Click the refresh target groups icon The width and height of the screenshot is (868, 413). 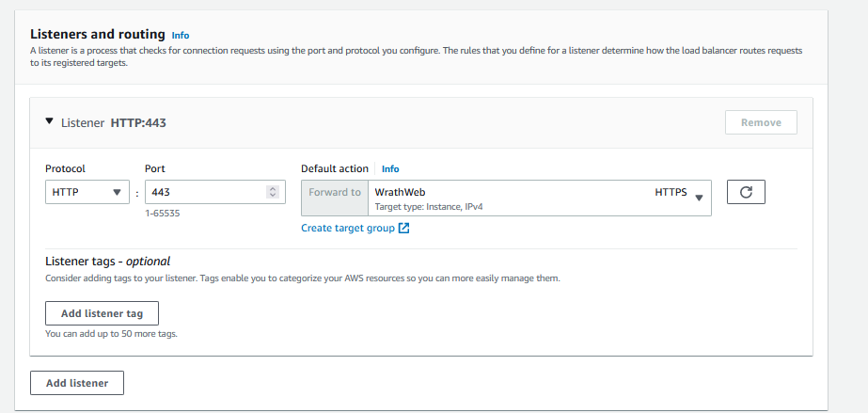746,193
